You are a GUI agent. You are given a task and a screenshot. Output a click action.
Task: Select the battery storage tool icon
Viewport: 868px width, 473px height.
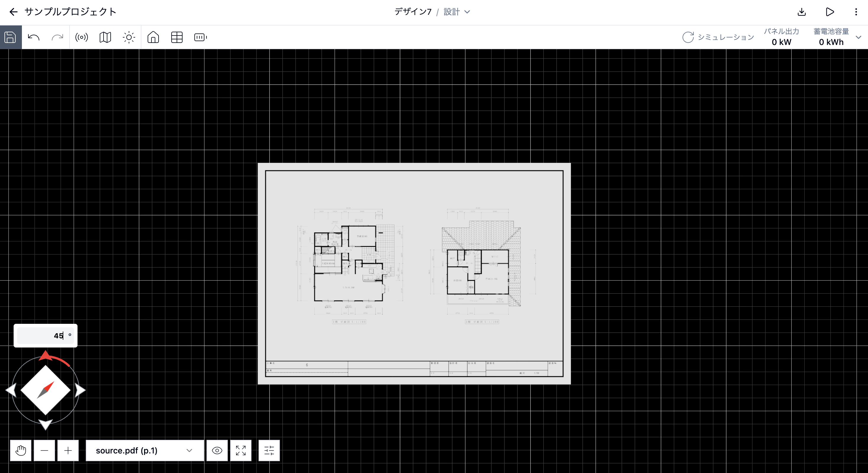201,37
